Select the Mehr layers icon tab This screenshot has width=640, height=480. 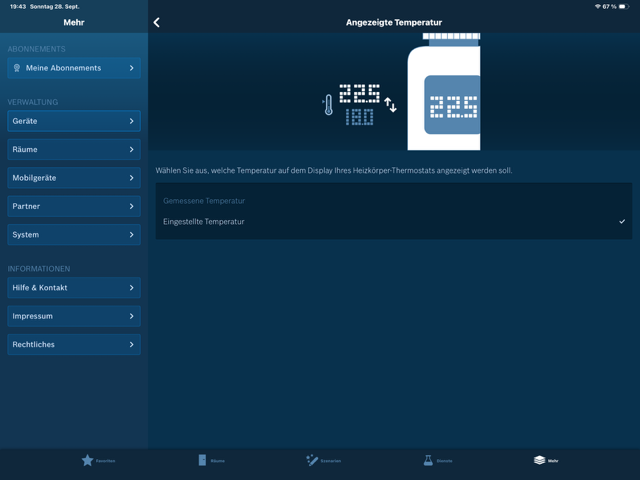pos(540,460)
